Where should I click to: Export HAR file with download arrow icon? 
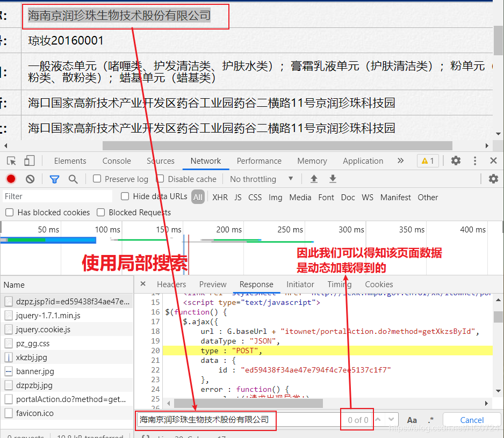(x=333, y=179)
